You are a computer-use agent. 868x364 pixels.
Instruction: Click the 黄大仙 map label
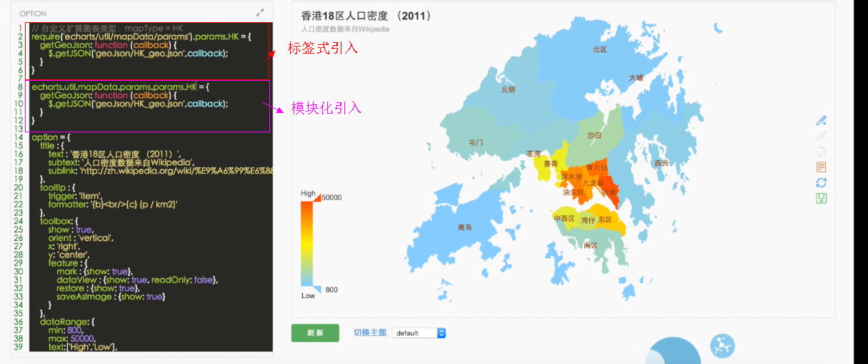[x=597, y=167]
